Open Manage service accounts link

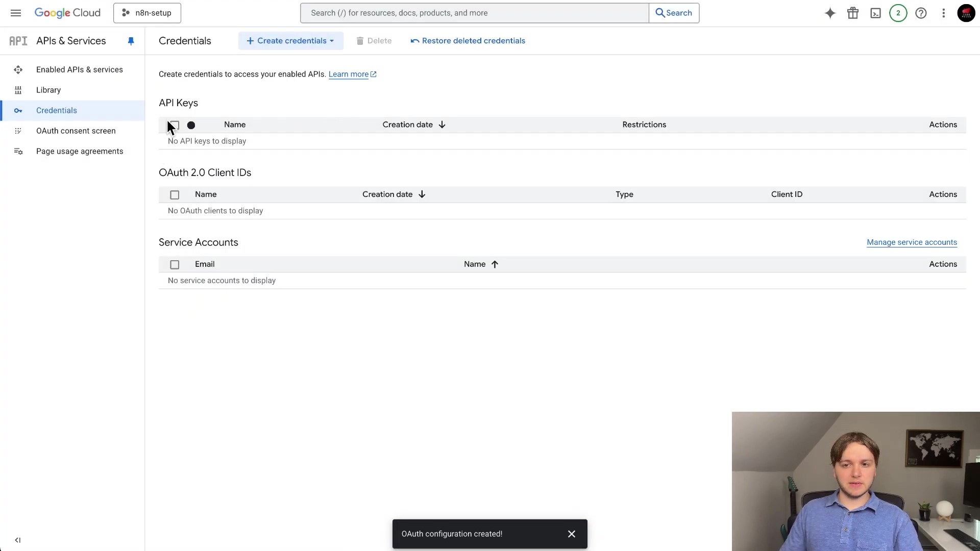[912, 242]
